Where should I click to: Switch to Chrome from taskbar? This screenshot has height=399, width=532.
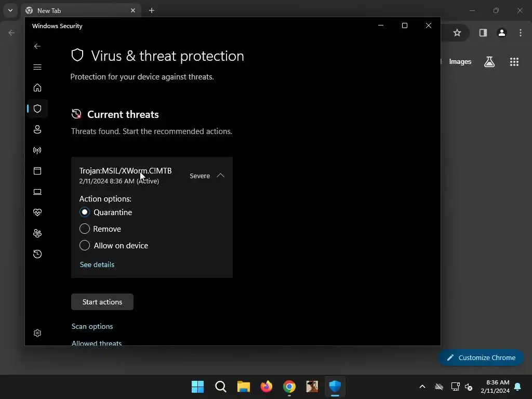click(x=289, y=387)
